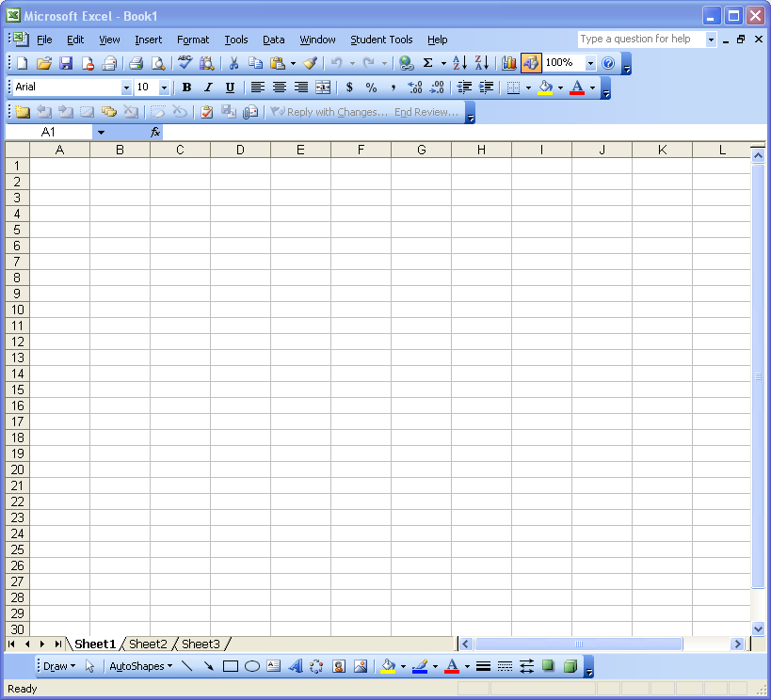Apply the yellow Fill Color in Formatting toolbar
Screen dimensions: 771x700
[x=545, y=87]
